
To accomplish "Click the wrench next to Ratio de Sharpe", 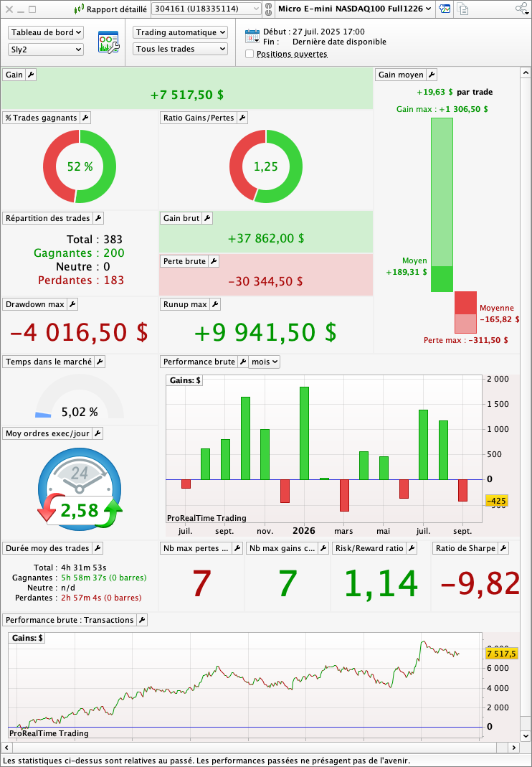I will click(x=503, y=548).
